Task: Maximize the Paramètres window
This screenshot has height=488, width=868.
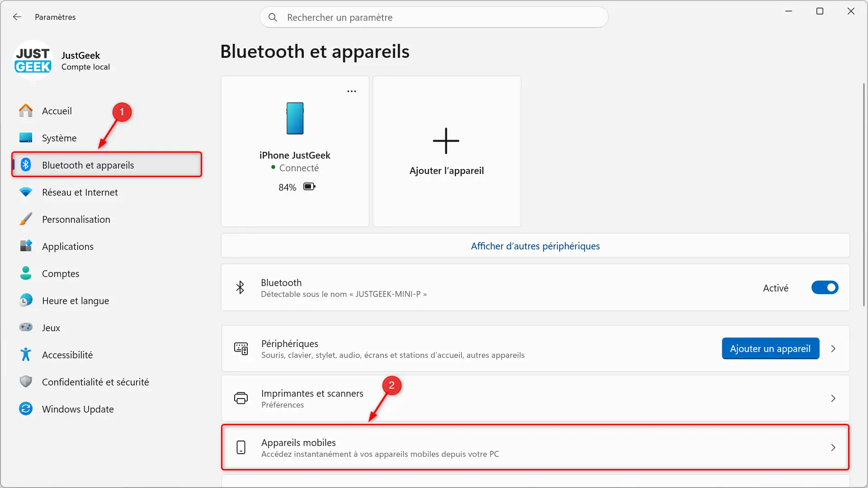Action: pyautogui.click(x=820, y=11)
